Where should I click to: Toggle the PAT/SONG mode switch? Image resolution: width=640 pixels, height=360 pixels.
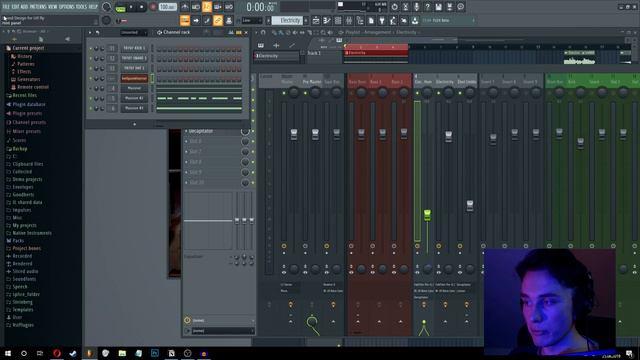[121, 7]
